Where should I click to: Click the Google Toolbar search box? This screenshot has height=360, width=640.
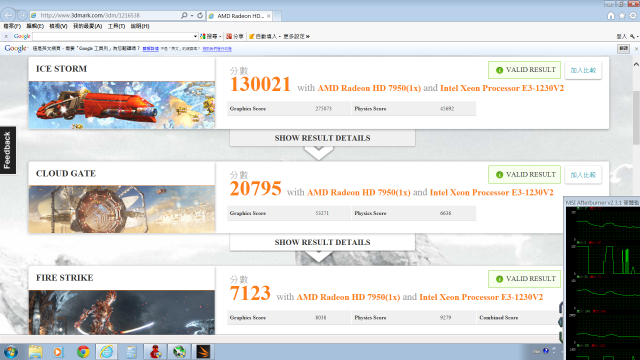(x=113, y=36)
